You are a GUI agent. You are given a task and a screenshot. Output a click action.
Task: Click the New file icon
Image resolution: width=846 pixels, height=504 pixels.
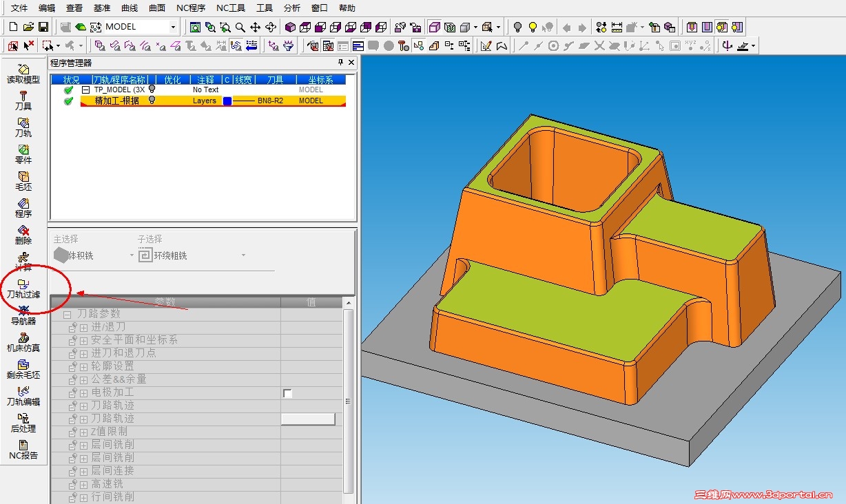(x=13, y=27)
